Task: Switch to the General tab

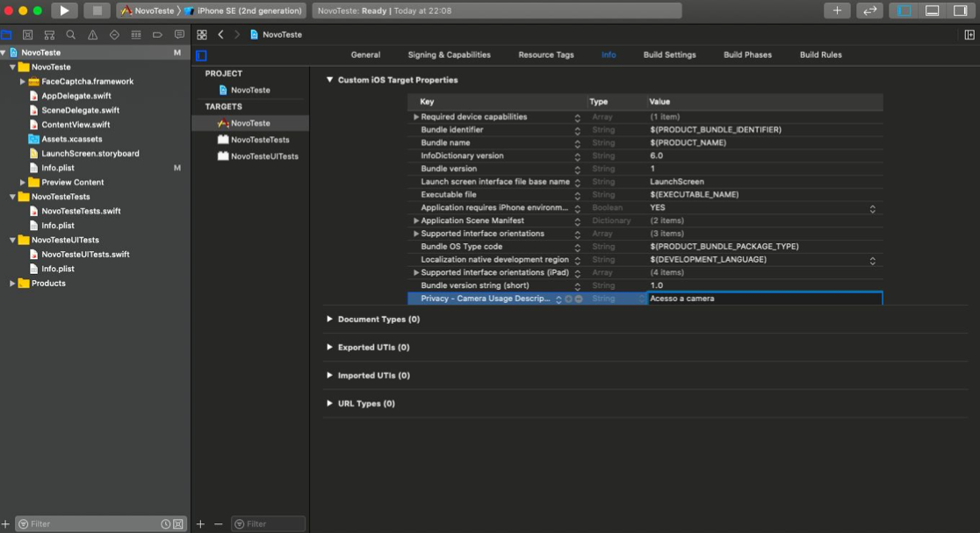Action: [365, 55]
